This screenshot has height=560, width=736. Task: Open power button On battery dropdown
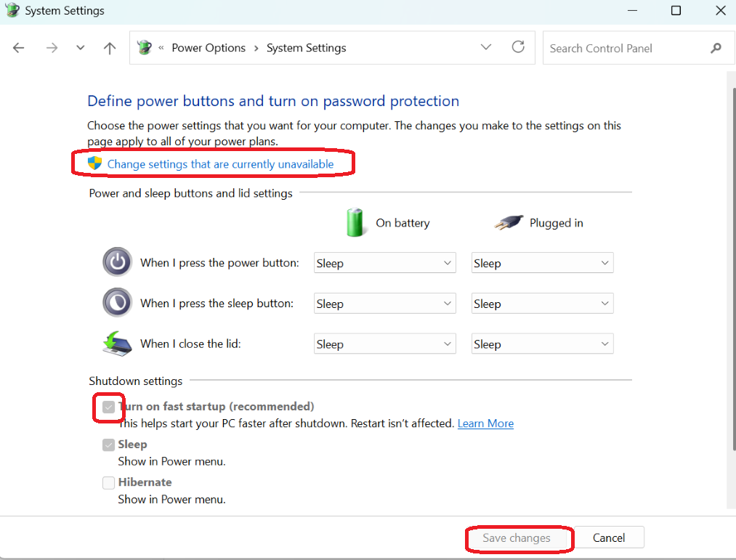pyautogui.click(x=385, y=263)
